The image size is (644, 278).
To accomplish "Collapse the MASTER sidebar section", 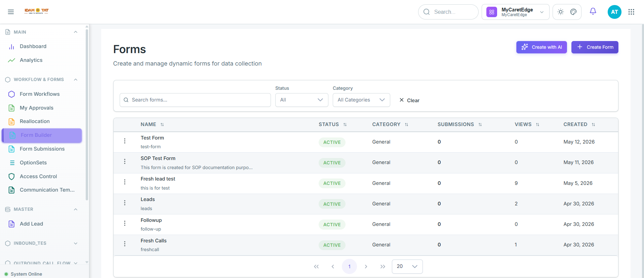I will [x=76, y=209].
